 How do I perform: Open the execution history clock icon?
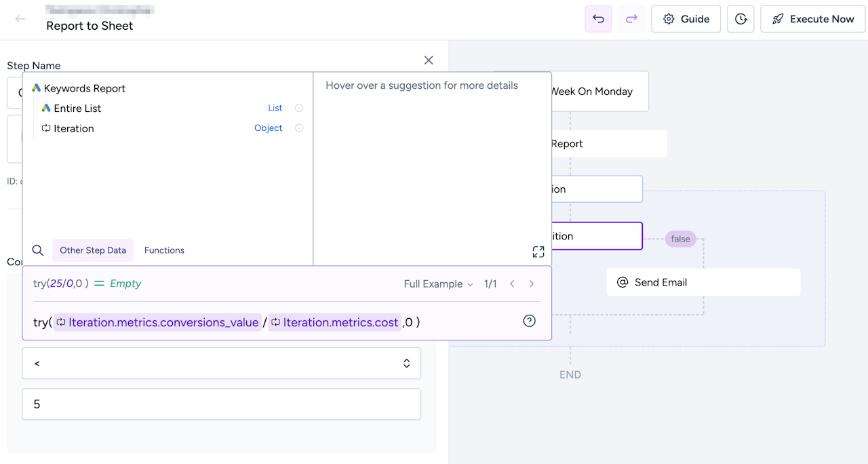741,19
